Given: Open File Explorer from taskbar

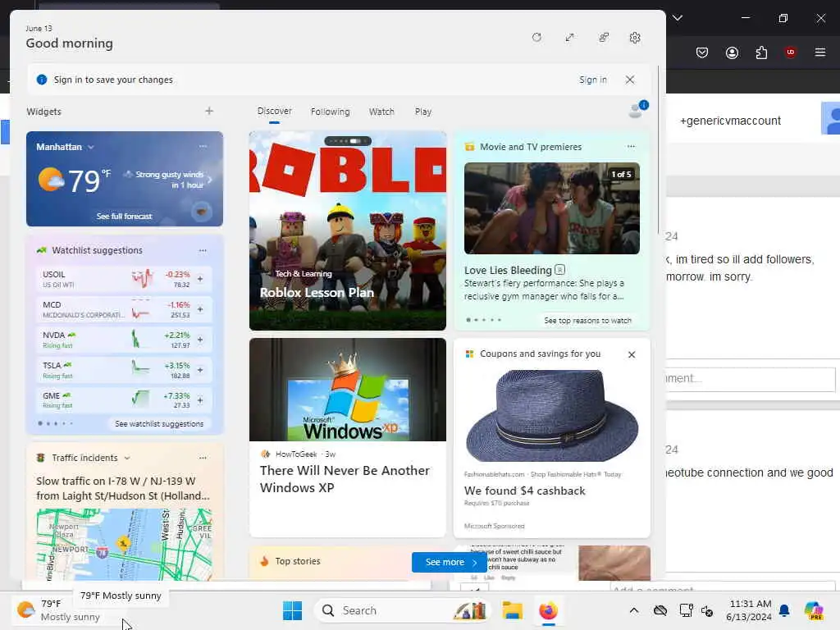Looking at the screenshot, I should coord(512,610).
